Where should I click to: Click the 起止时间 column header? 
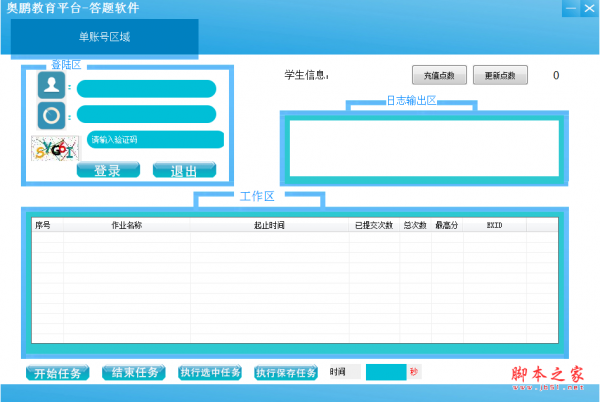pyautogui.click(x=269, y=225)
